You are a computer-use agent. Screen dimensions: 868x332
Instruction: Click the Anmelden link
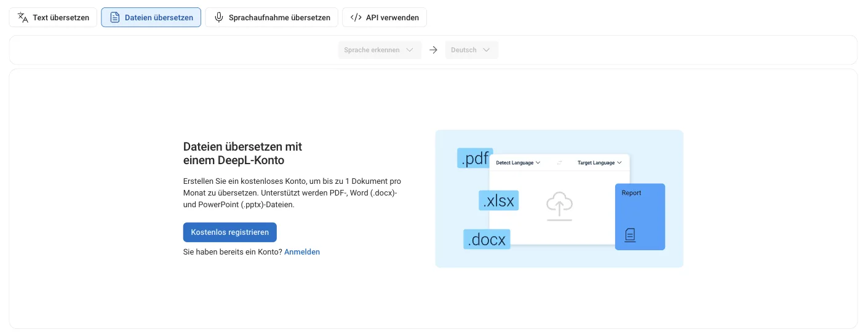(x=302, y=252)
